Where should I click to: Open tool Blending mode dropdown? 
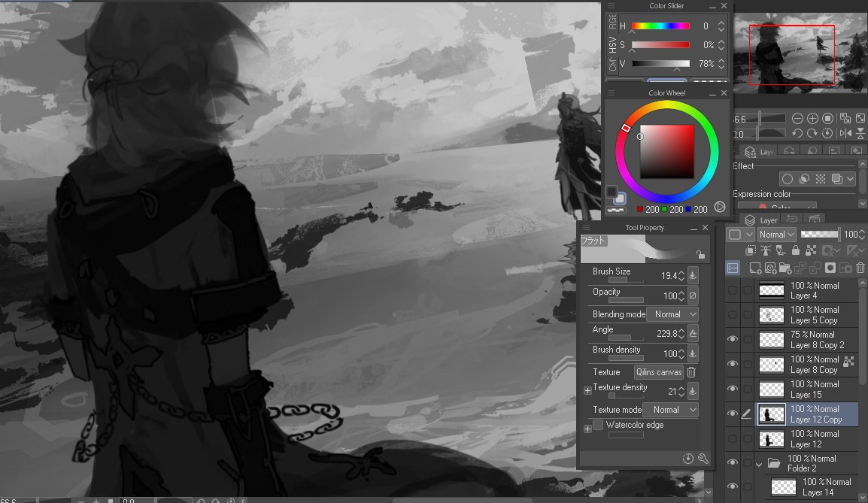tap(672, 314)
